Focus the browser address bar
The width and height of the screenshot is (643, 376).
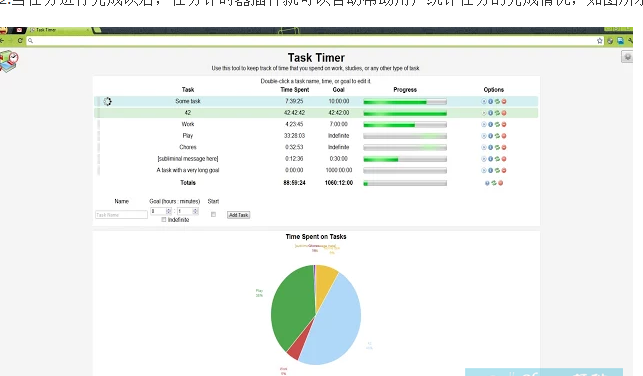pyautogui.click(x=312, y=41)
